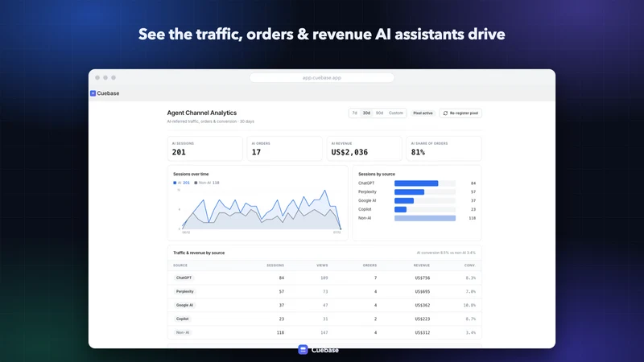Click the US$362 revenue cell
Image resolution: width=644 pixels, height=362 pixels.
pos(422,305)
